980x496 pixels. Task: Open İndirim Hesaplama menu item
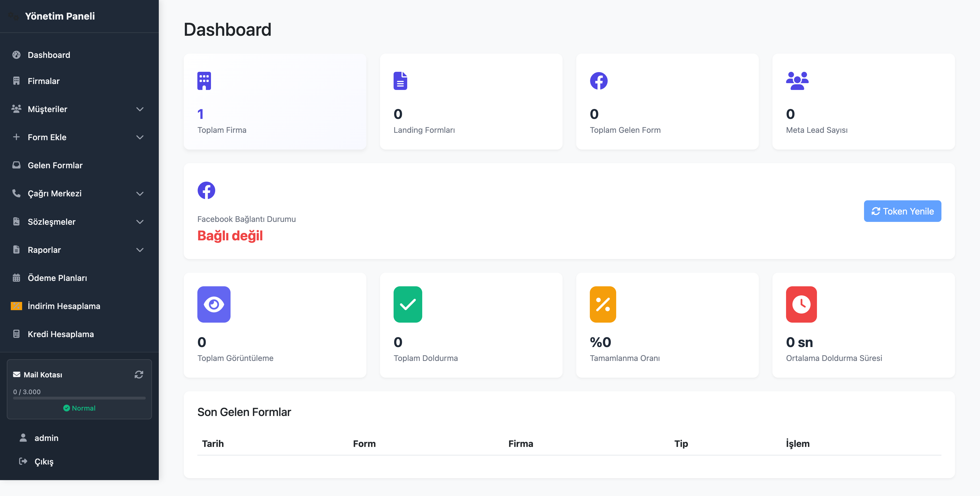64,306
